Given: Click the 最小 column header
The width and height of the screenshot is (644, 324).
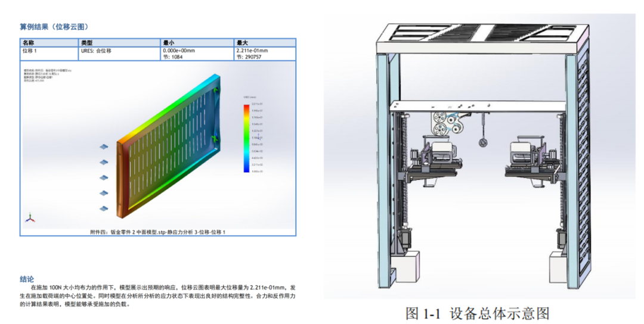Looking at the screenshot, I should [x=169, y=43].
